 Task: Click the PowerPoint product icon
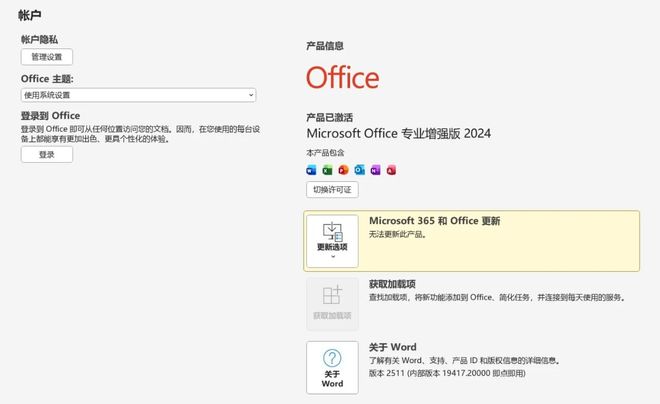point(343,170)
